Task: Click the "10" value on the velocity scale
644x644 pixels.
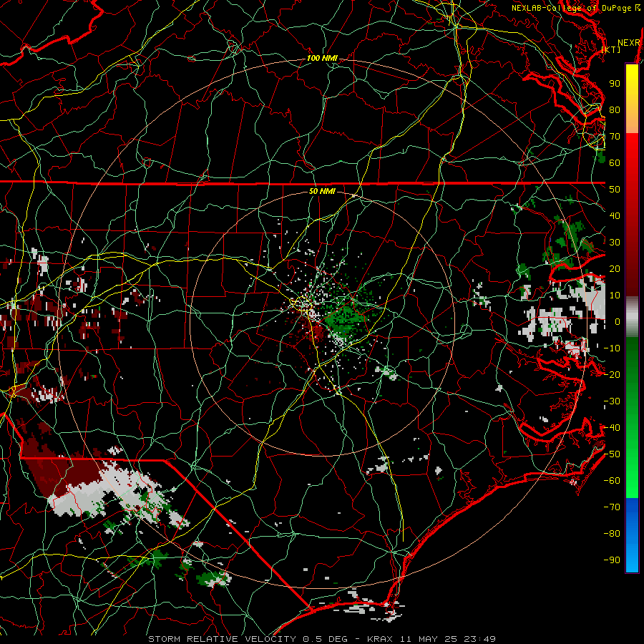Action: (615, 296)
